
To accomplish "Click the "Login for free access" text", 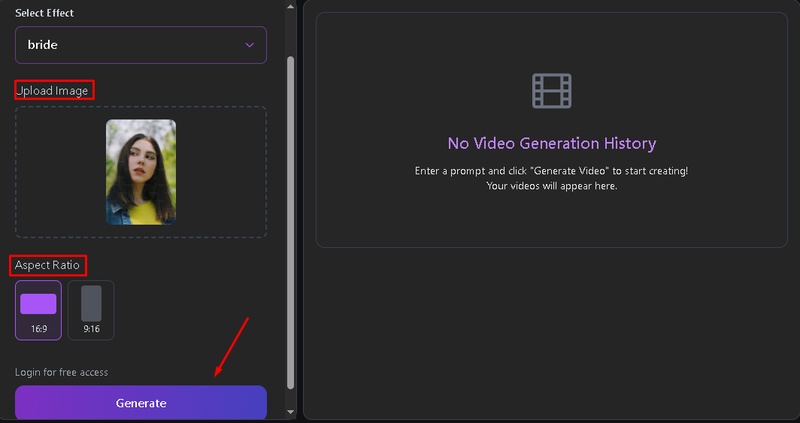I will 61,372.
